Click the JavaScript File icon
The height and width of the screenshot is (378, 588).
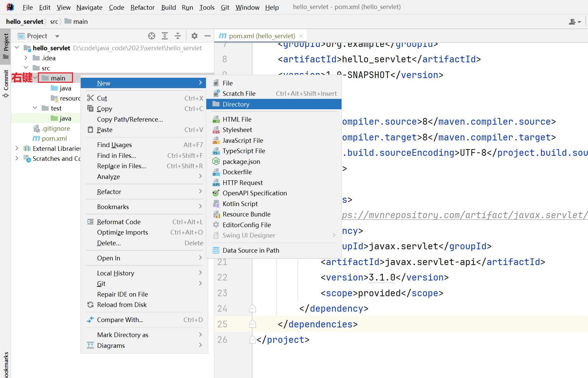(216, 140)
